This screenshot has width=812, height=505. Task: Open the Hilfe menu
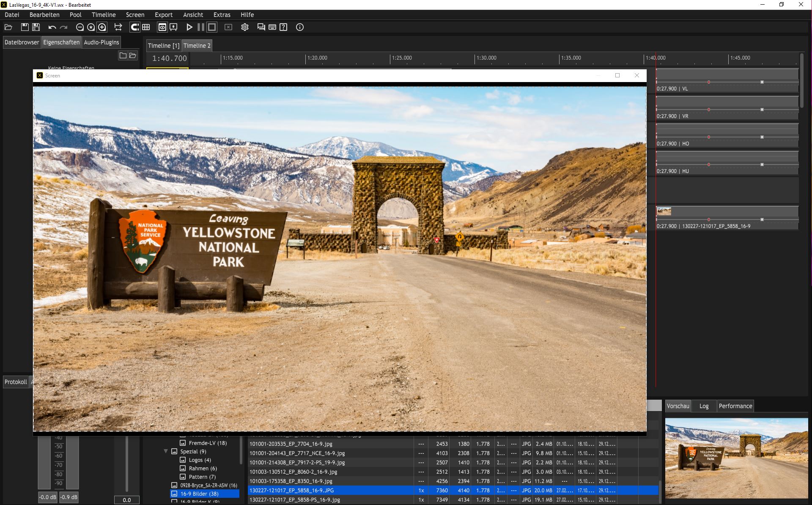click(x=247, y=14)
